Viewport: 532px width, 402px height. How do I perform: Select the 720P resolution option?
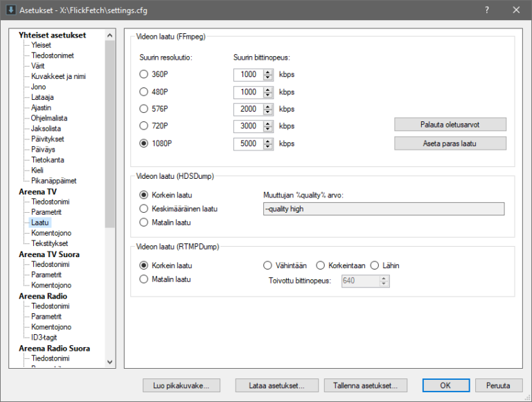(x=144, y=126)
